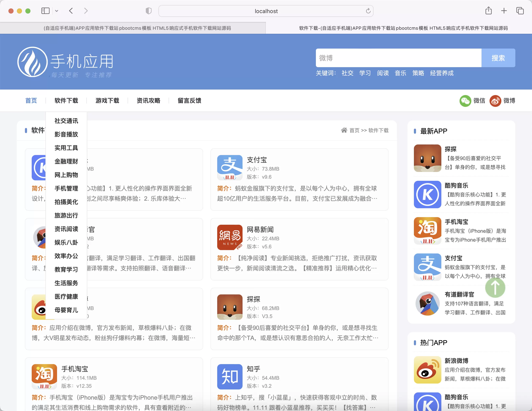The width and height of the screenshot is (532, 411).
Task: Choose 手机管理 from the dropdown menu
Action: tap(66, 188)
